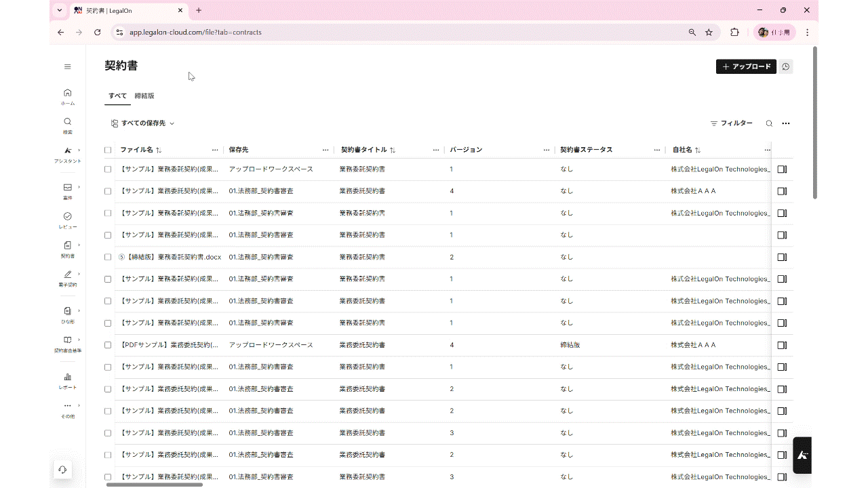Click the アップロード button
This screenshot has width=868, height=488.
[x=746, y=66]
